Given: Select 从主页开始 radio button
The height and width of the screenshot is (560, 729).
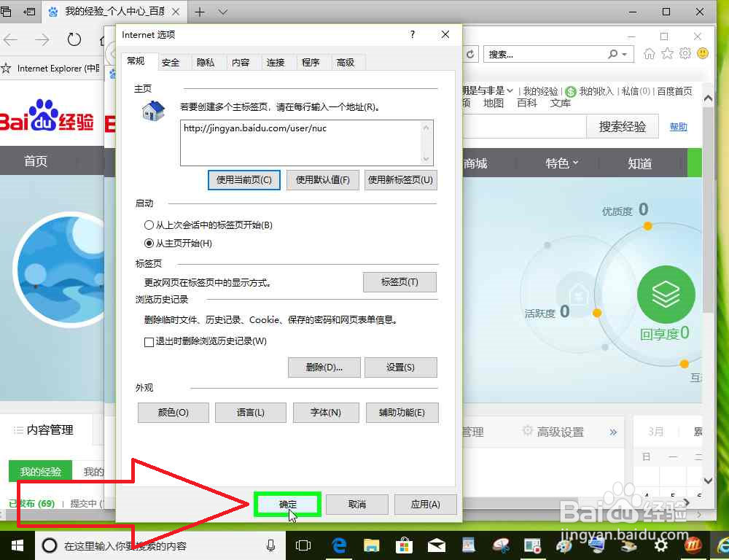Looking at the screenshot, I should point(149,243).
